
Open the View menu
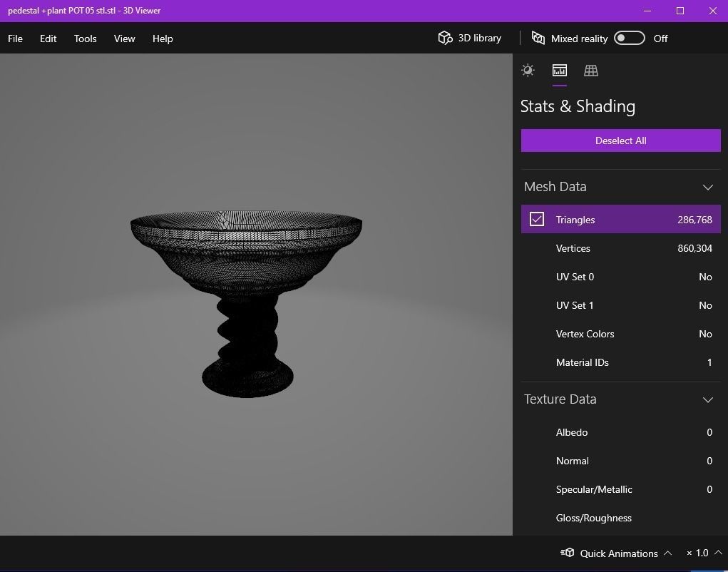coord(125,39)
